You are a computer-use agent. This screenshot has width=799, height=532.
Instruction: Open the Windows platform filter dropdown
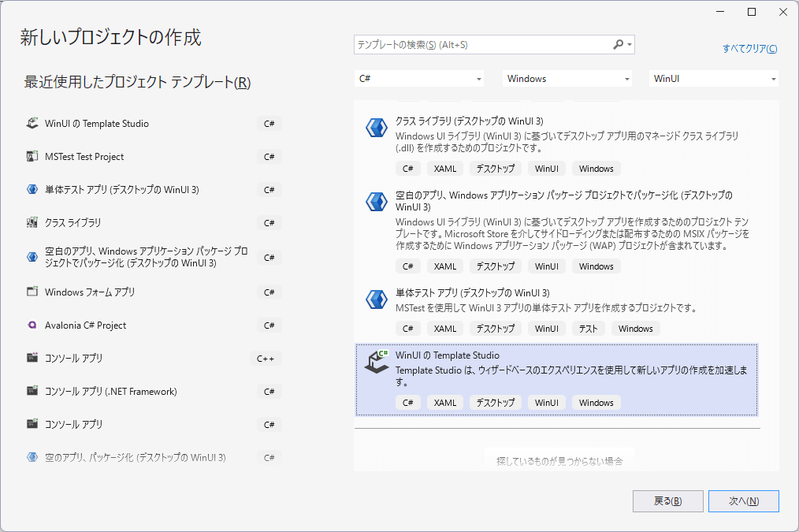point(567,79)
